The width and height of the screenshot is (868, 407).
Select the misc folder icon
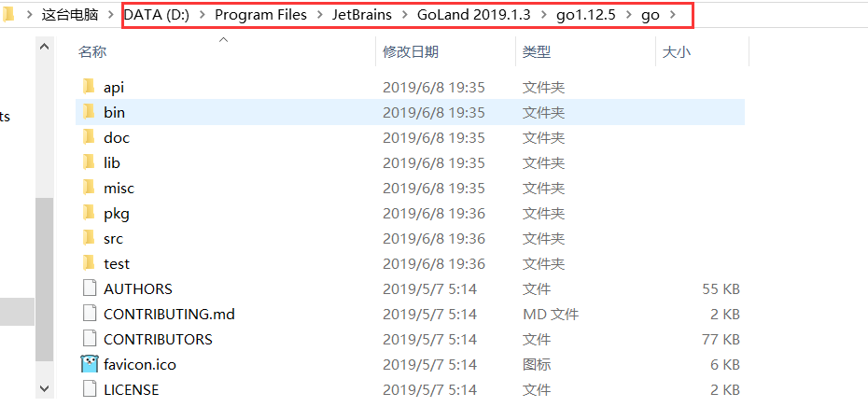89,188
